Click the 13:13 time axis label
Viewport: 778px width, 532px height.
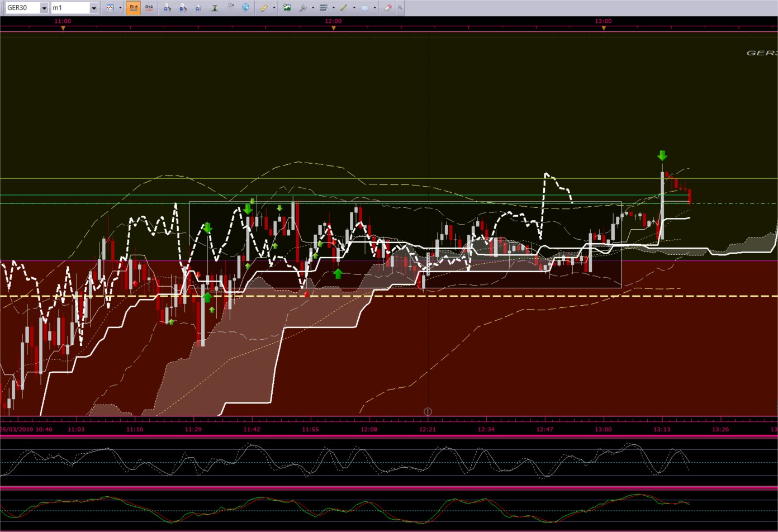coord(662,429)
